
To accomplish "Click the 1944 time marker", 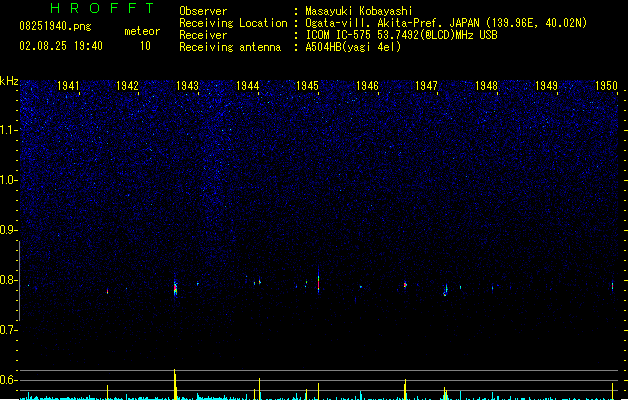I will (248, 86).
